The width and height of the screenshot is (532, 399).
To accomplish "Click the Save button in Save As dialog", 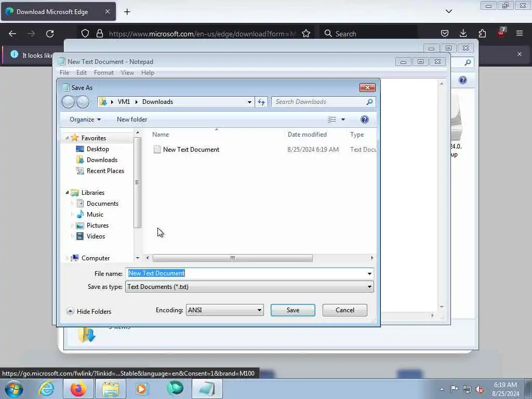I will pyautogui.click(x=293, y=310).
